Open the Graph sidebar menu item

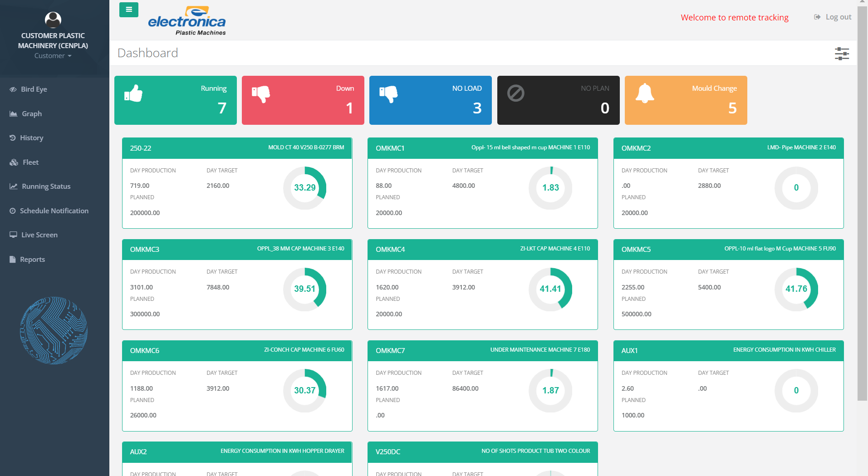[x=31, y=114]
